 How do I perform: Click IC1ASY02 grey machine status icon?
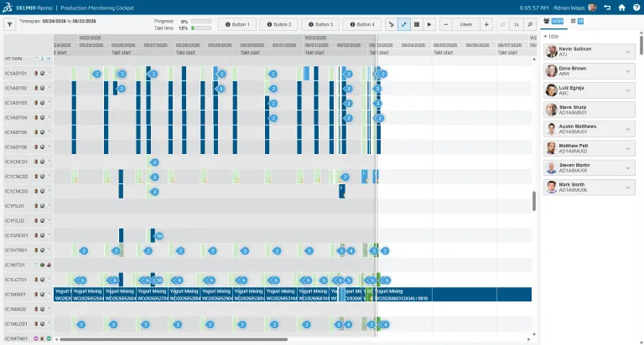click(x=42, y=88)
